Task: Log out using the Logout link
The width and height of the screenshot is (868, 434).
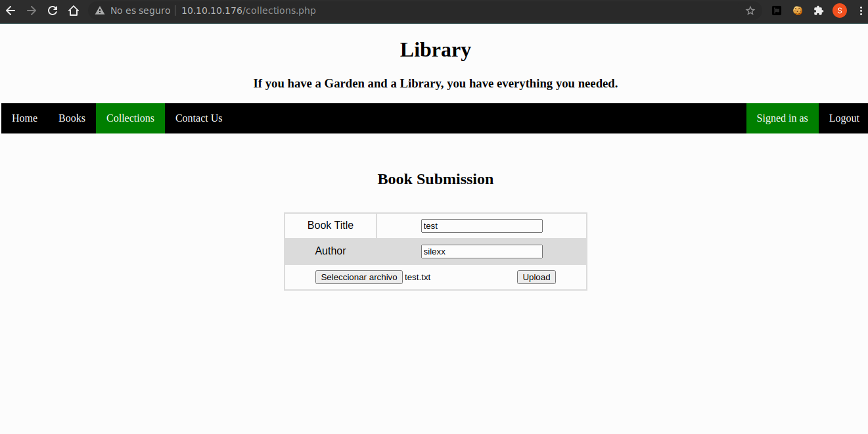Action: (x=844, y=118)
